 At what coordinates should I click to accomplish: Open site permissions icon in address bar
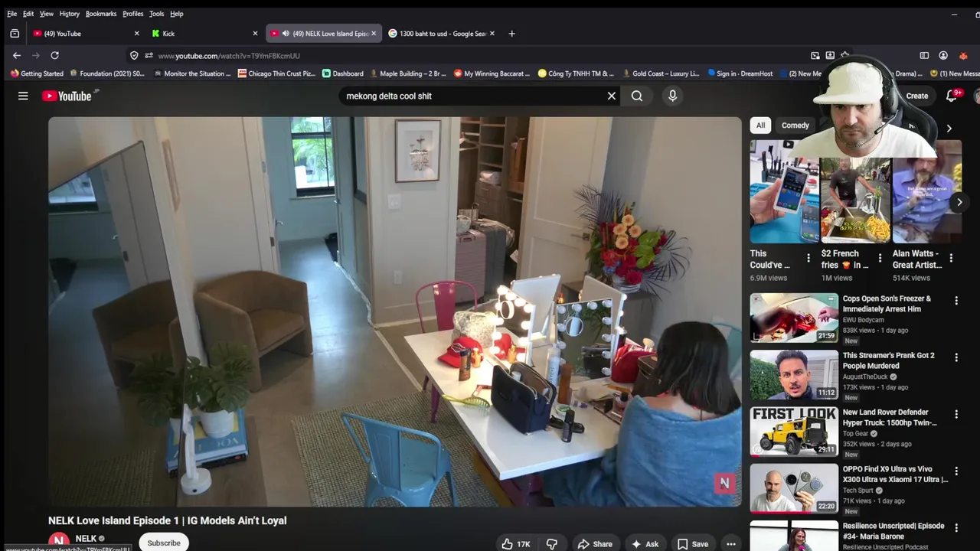[149, 55]
